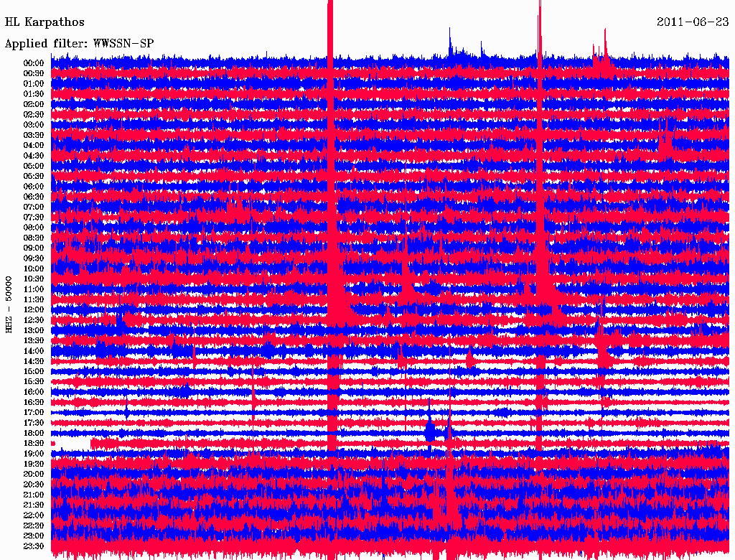Select the 01:00 time label
735x560 pixels.
34,83
